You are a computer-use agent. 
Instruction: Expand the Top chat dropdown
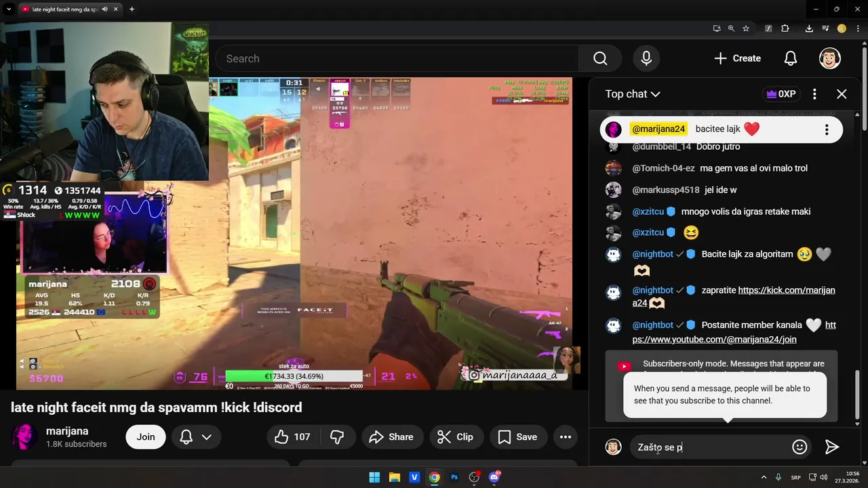632,94
